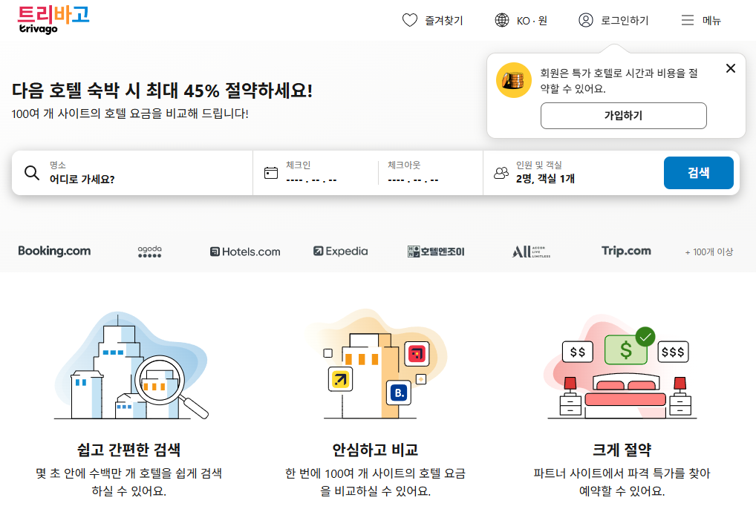Click the check-in calendar icon
This screenshot has height=532, width=756.
(271, 172)
